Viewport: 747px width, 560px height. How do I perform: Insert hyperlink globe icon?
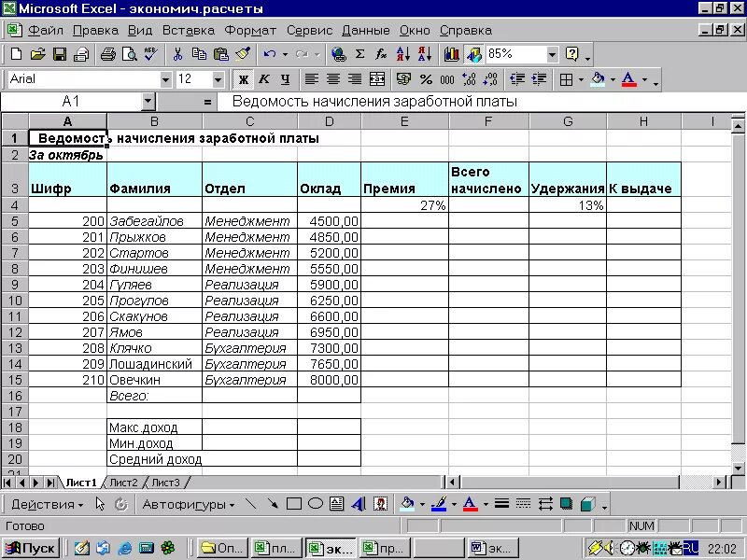(x=339, y=54)
